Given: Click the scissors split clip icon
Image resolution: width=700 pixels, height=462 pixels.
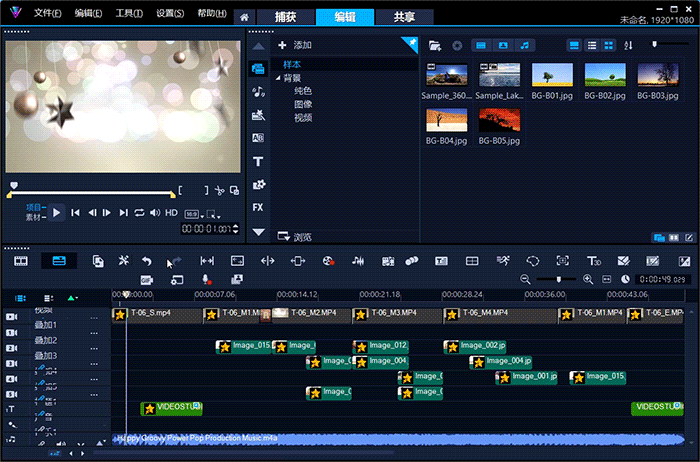Looking at the screenshot, I should 219,190.
